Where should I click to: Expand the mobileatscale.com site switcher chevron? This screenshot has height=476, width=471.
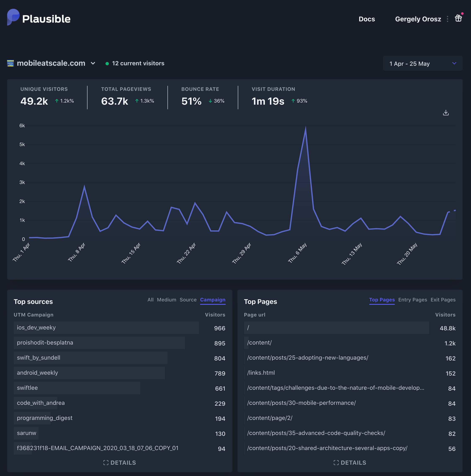(93, 63)
